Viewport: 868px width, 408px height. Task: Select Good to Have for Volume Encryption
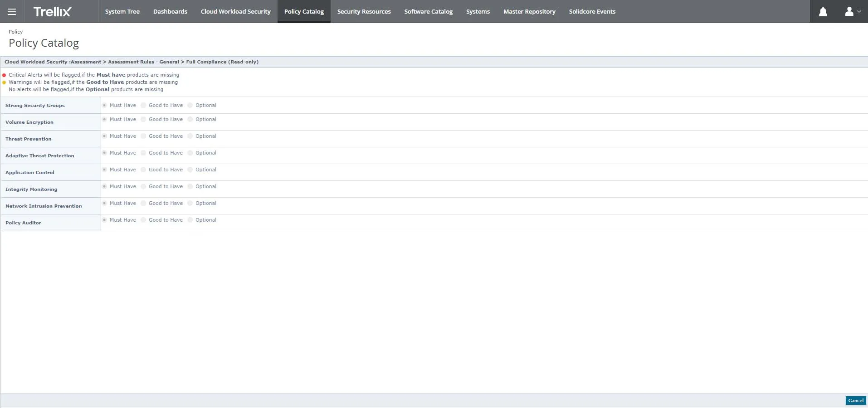(x=143, y=119)
